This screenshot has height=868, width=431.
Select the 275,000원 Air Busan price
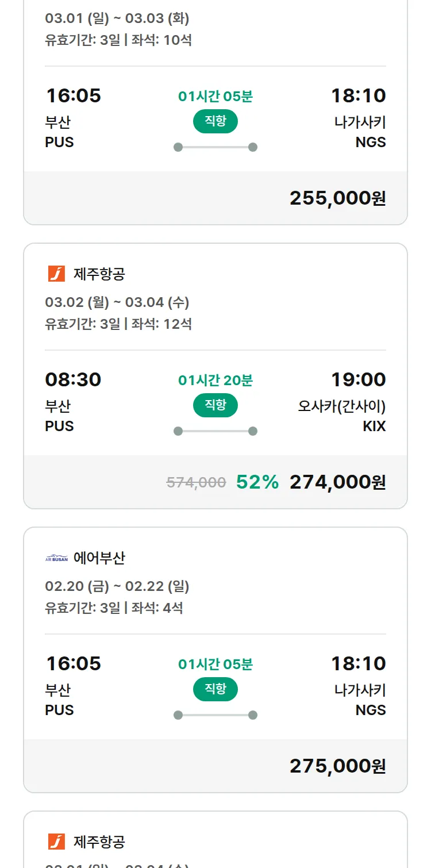coord(337,766)
